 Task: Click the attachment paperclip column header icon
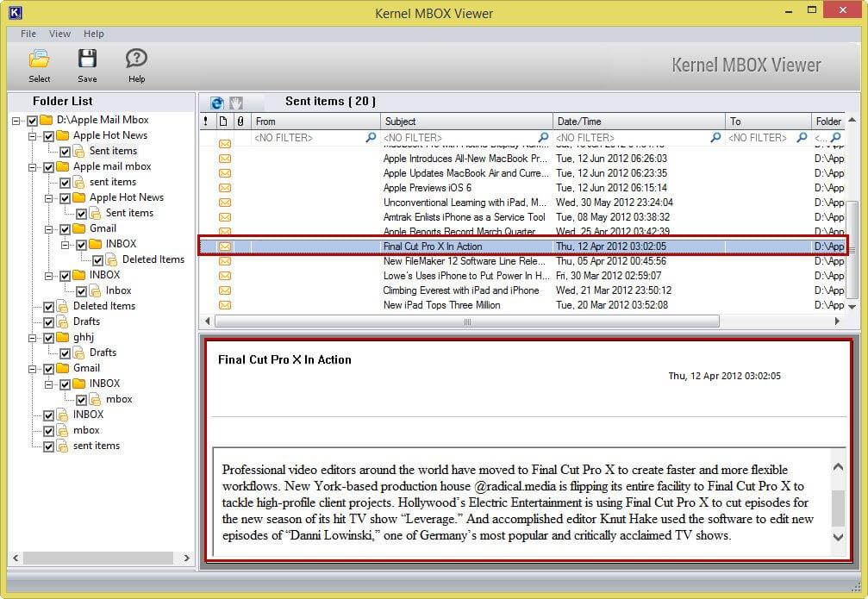tap(240, 122)
